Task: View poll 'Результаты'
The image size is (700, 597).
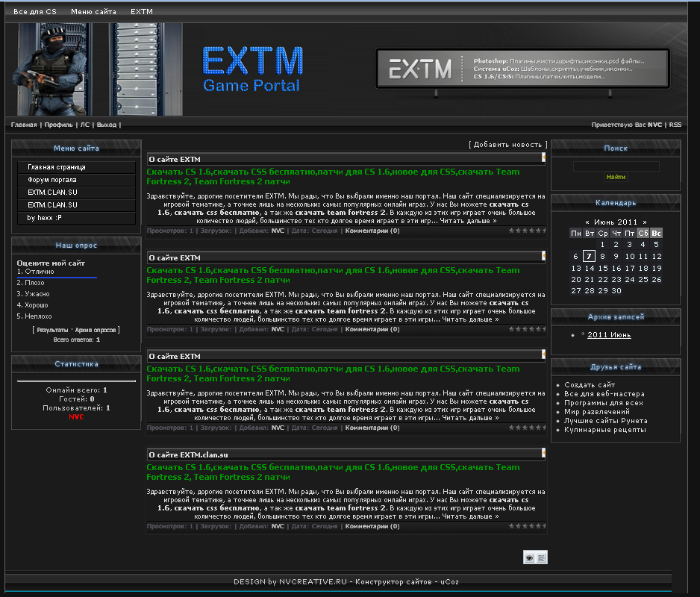Action: click(52, 330)
